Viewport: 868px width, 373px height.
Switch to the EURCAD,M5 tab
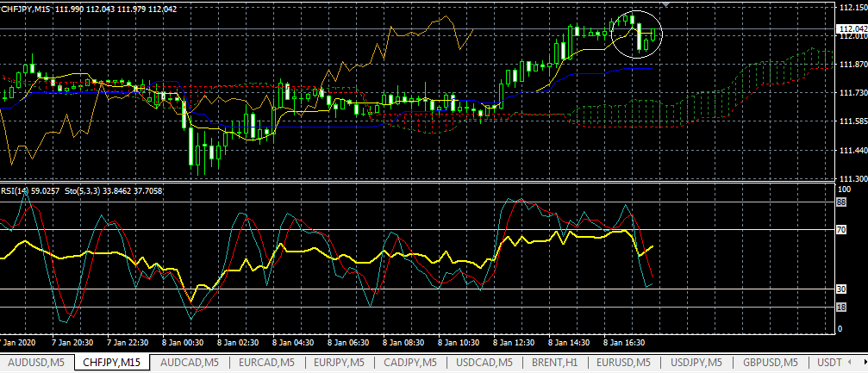click(x=267, y=362)
